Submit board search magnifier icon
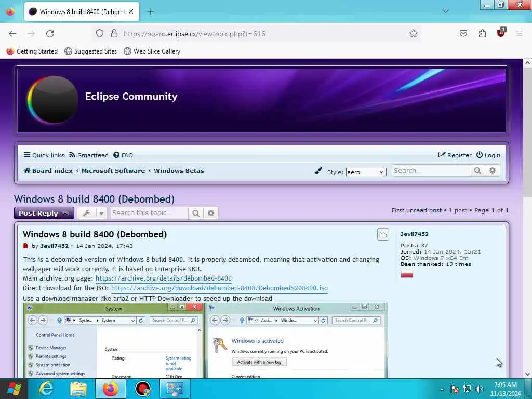The height and width of the screenshot is (399, 532). point(477,170)
